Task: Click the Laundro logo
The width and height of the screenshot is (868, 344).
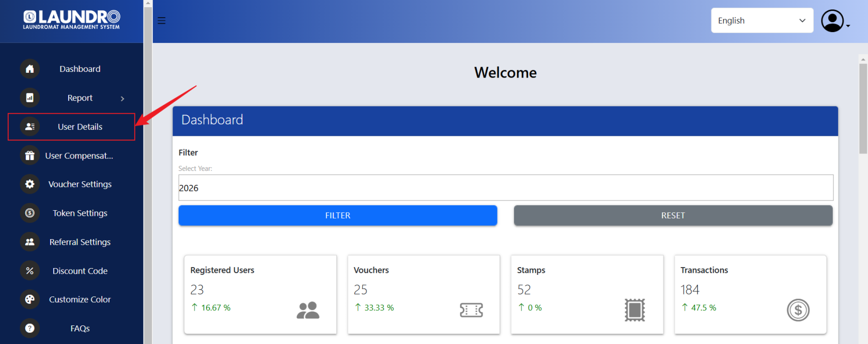Action: (x=71, y=20)
